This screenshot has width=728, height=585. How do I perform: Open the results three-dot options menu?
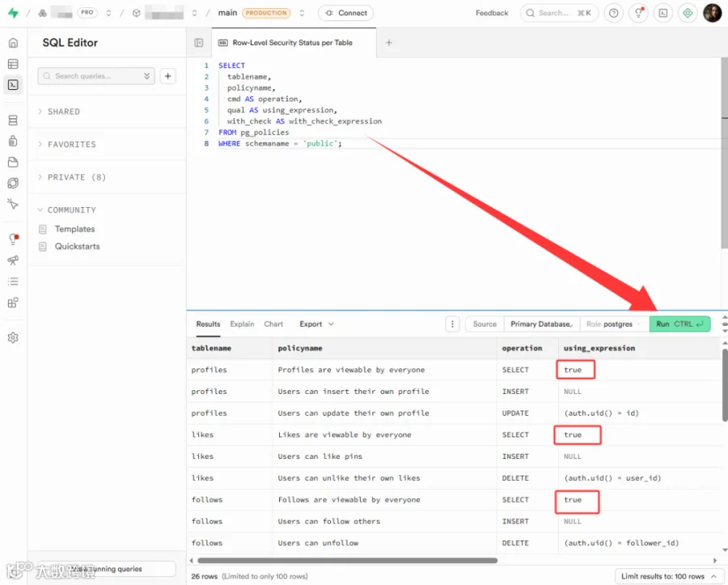[453, 324]
